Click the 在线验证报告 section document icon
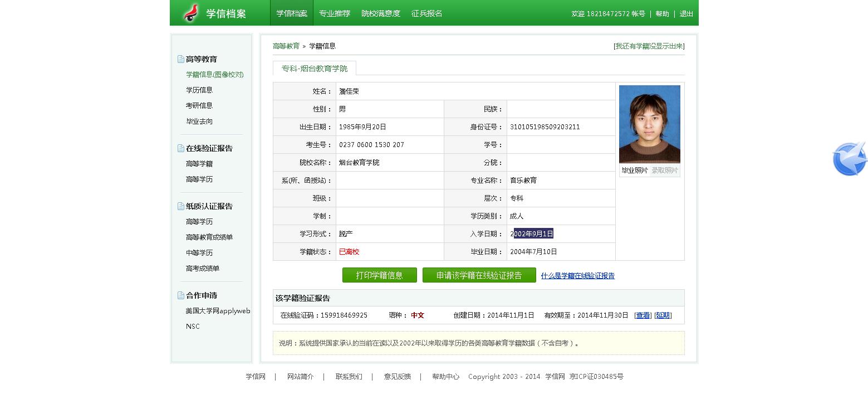 click(180, 148)
